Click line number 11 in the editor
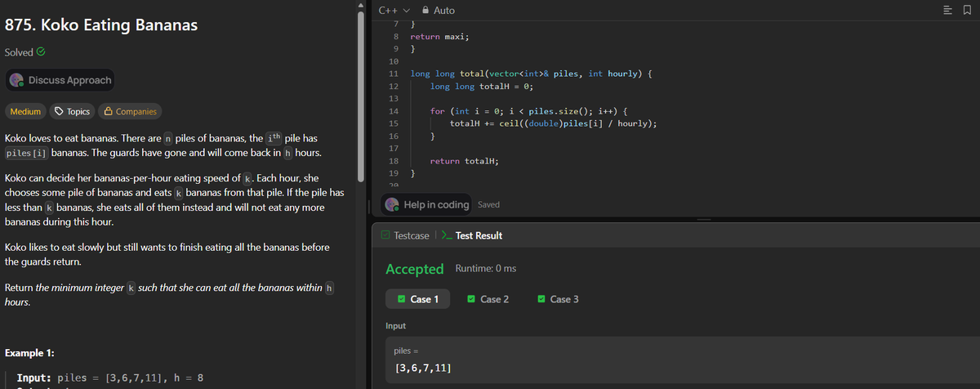The height and width of the screenshot is (389, 980). pos(393,74)
